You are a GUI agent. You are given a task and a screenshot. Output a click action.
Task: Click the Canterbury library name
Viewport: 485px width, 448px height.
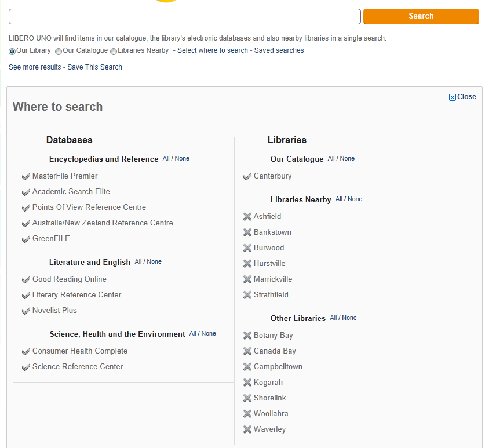click(x=273, y=176)
